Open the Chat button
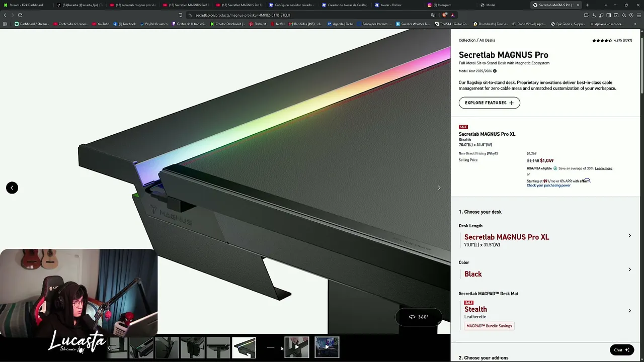This screenshot has height=362, width=644. pyautogui.click(x=621, y=350)
